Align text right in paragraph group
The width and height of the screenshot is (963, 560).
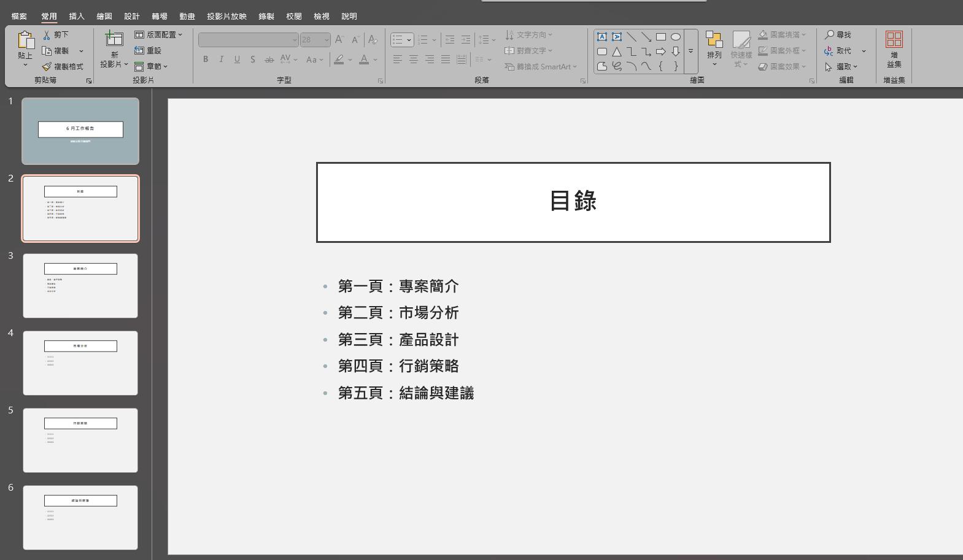tap(430, 59)
